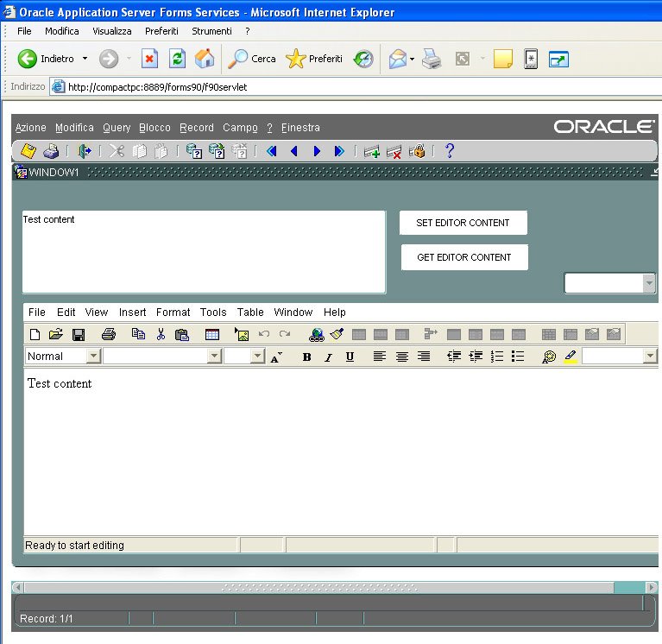The image size is (662, 644).
Task: Open the editor Insert menu
Action: click(133, 313)
